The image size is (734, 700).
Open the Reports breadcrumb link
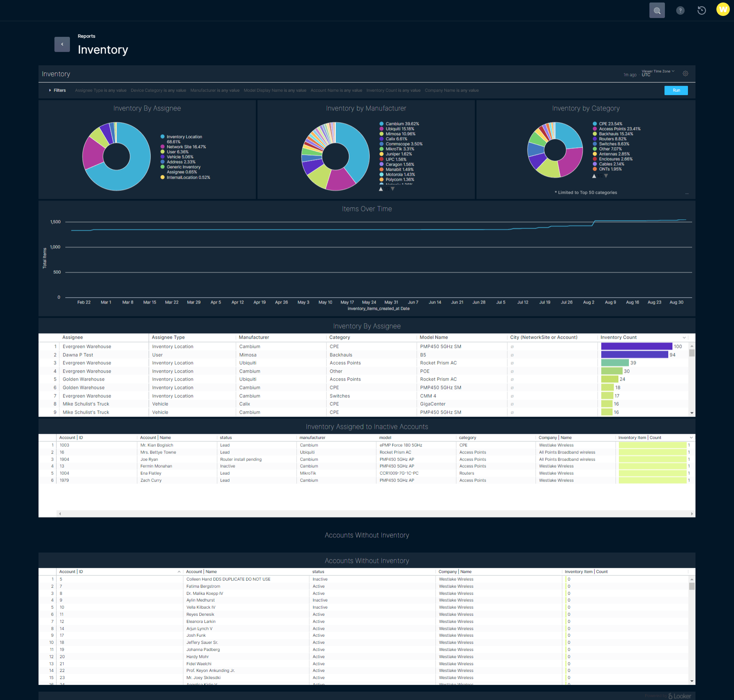click(x=86, y=36)
